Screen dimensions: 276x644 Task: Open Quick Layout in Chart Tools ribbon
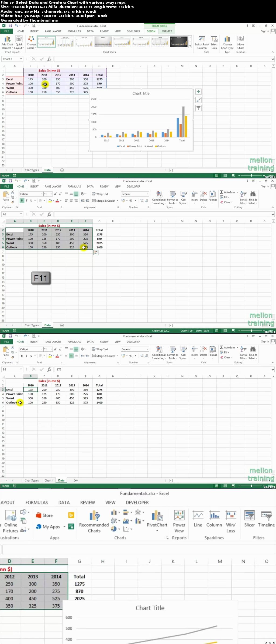click(19, 43)
